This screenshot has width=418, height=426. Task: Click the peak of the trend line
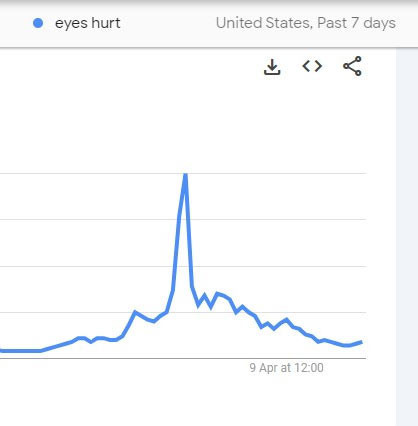coord(185,175)
